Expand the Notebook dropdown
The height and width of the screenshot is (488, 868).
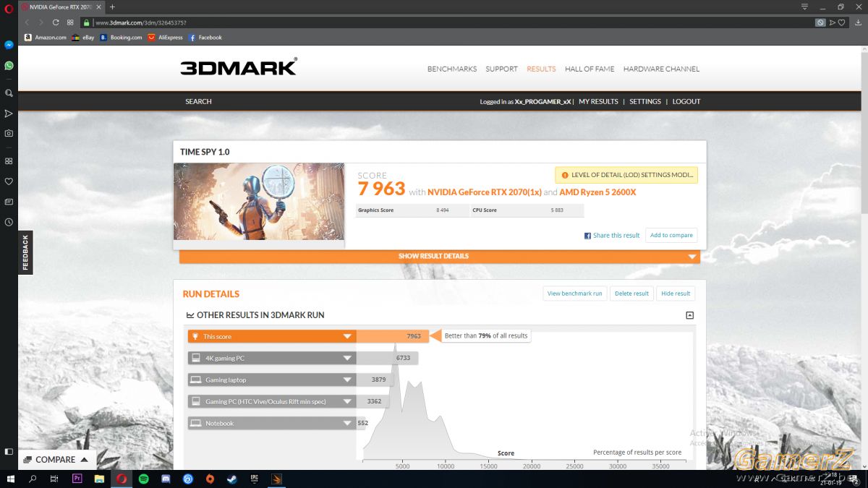tap(348, 423)
